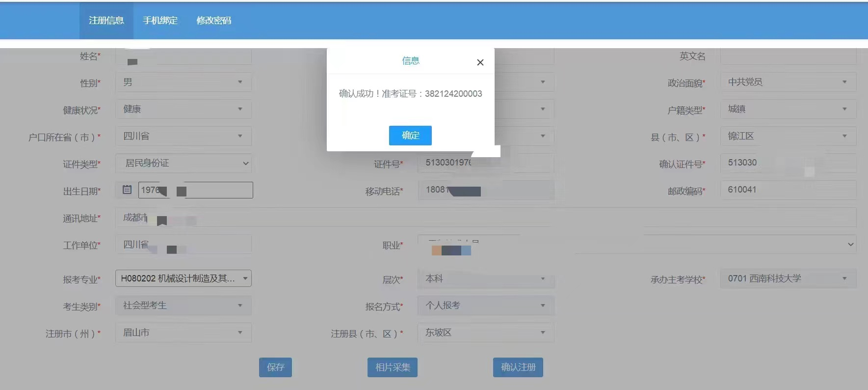Expand the 报考专业 dropdown
This screenshot has width=868, height=390.
(184, 279)
